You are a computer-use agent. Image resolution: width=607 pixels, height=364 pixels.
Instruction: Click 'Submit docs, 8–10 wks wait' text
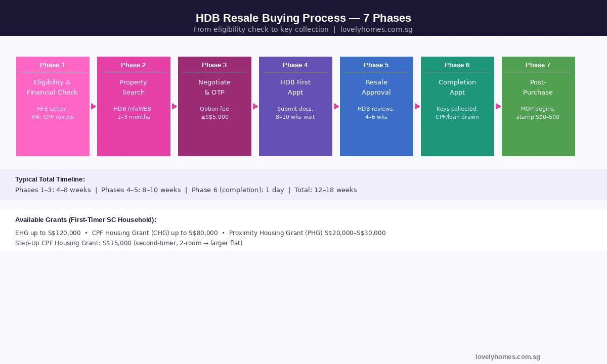(x=295, y=113)
